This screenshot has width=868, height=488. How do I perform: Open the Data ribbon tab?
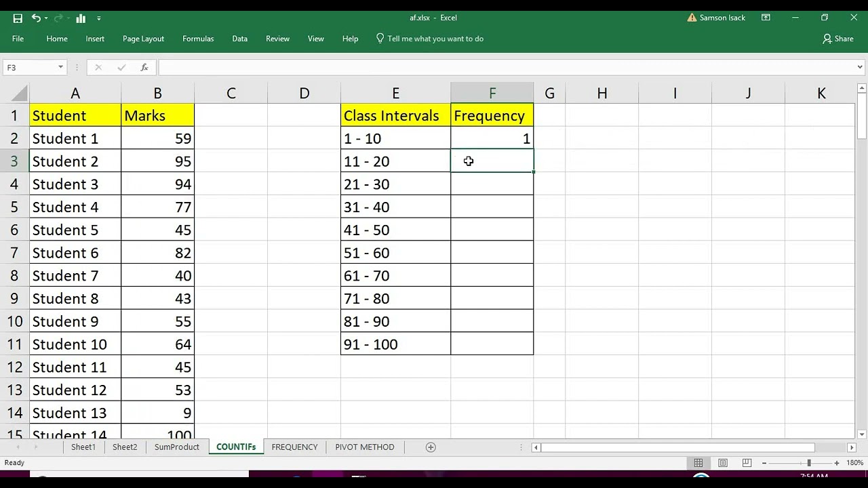tap(239, 39)
